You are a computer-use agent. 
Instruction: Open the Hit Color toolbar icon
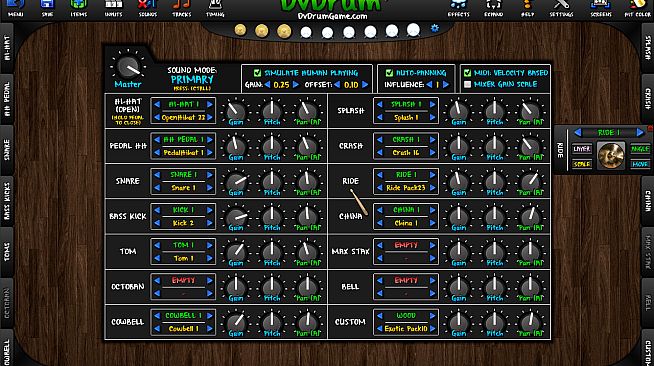click(637, 8)
